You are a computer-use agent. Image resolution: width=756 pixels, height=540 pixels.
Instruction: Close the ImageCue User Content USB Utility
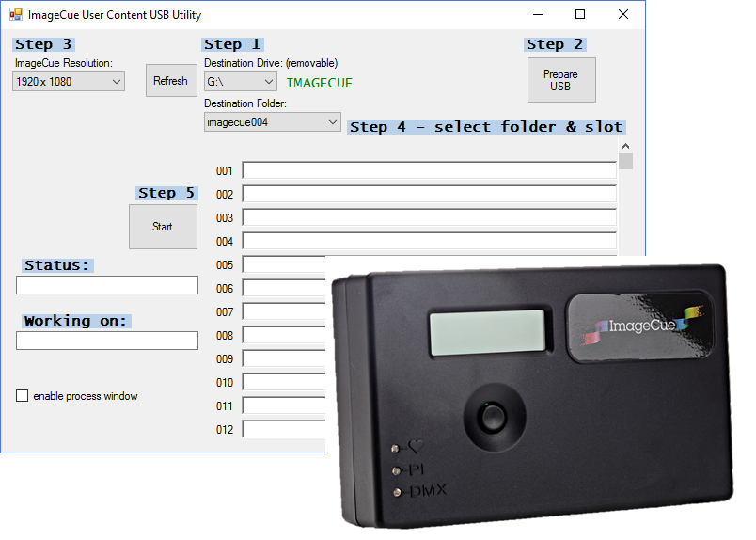(622, 14)
